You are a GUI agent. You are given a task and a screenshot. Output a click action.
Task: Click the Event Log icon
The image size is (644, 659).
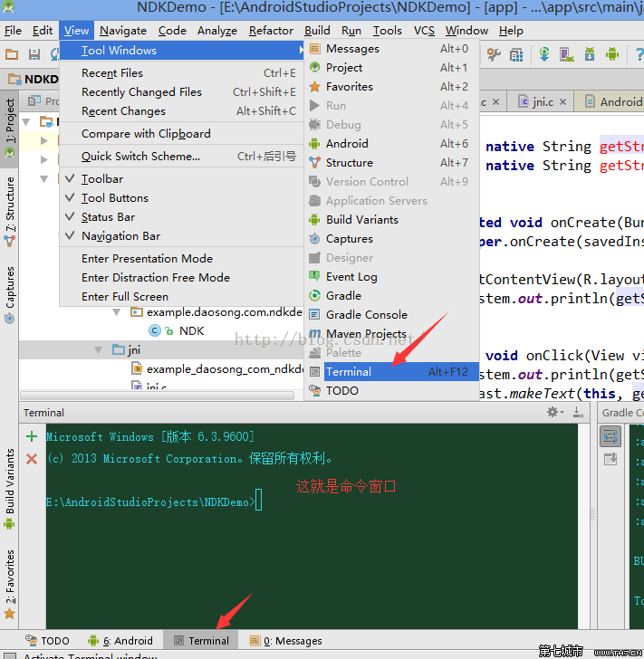point(314,277)
